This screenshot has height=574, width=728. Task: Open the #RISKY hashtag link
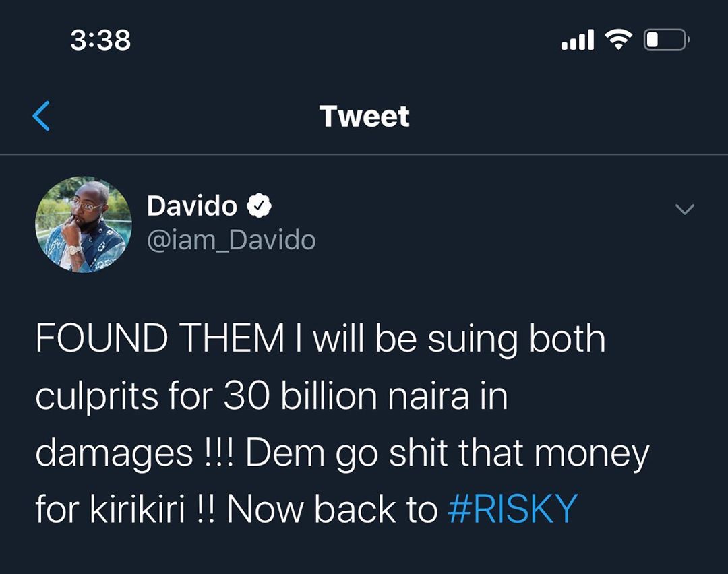coord(513,509)
